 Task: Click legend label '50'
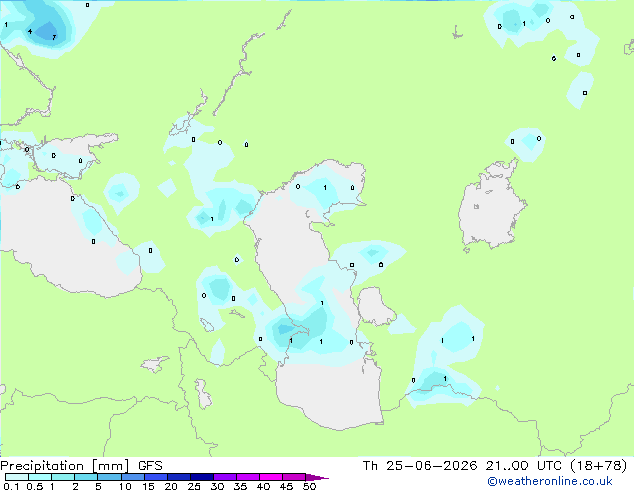pos(310,486)
